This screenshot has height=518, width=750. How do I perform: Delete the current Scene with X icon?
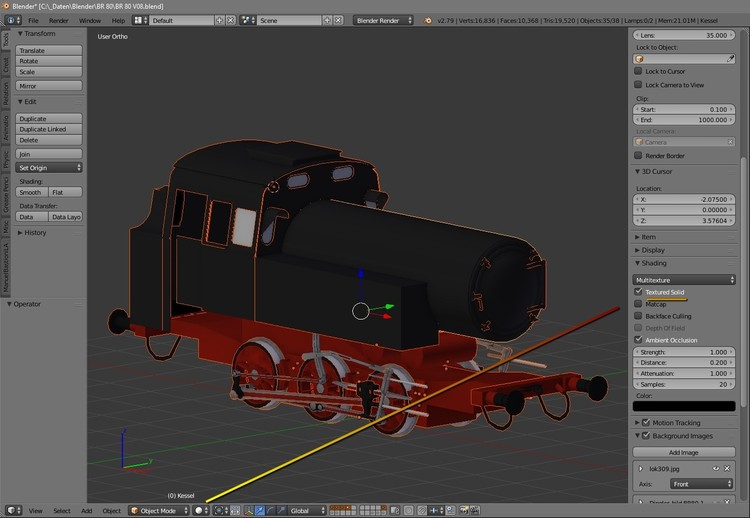click(338, 21)
